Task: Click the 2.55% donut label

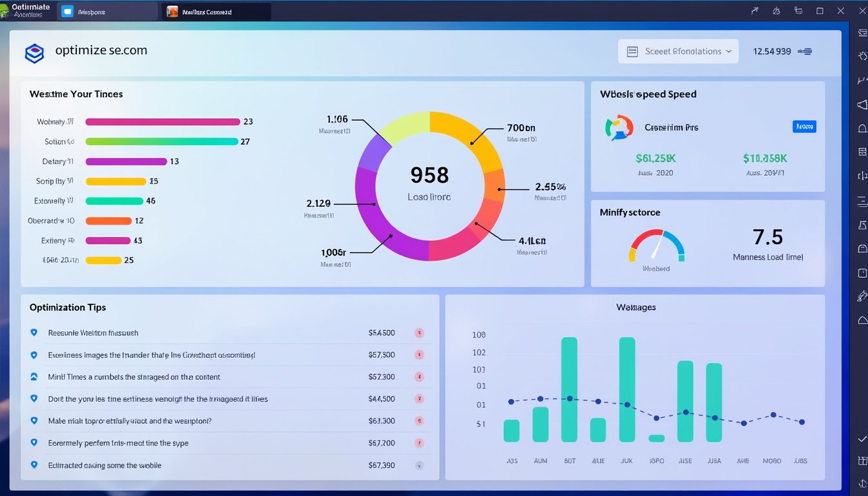Action: [550, 187]
